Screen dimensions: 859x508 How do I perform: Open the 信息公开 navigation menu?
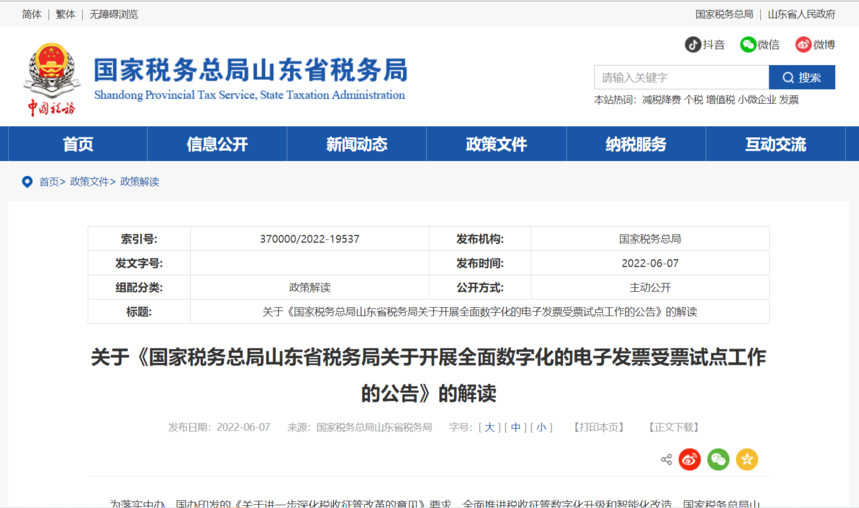click(x=217, y=144)
